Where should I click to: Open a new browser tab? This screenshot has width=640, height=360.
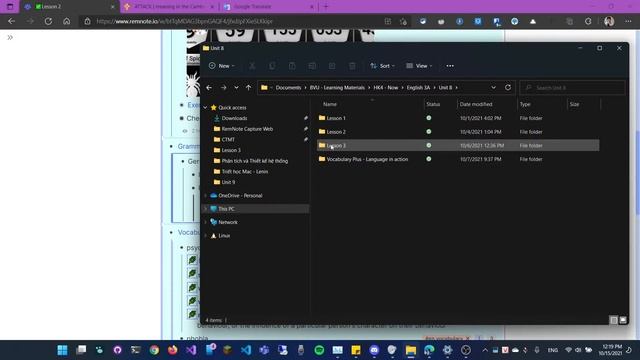point(326,7)
